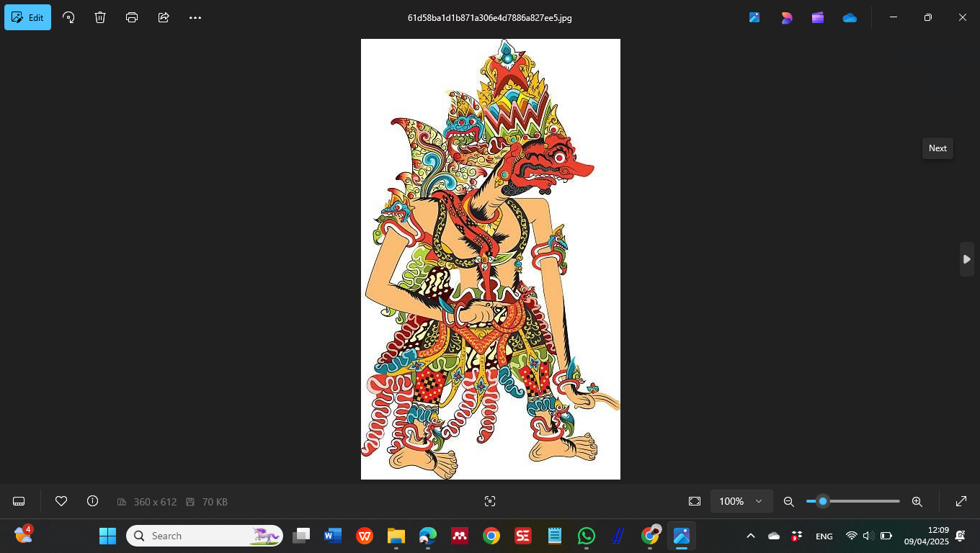Open Task View on the taskbar

click(301, 536)
